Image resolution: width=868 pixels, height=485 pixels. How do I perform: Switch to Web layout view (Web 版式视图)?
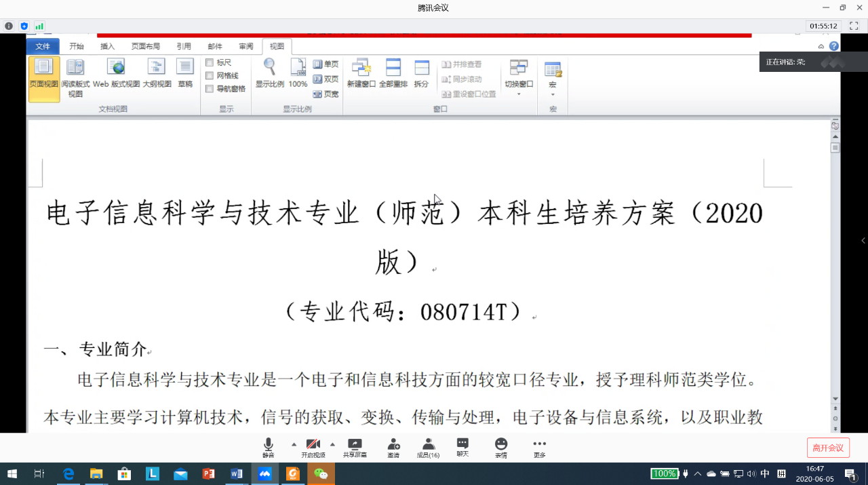click(117, 75)
